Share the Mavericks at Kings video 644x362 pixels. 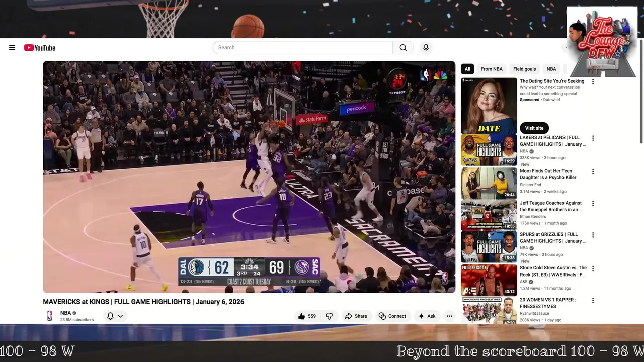pos(356,316)
